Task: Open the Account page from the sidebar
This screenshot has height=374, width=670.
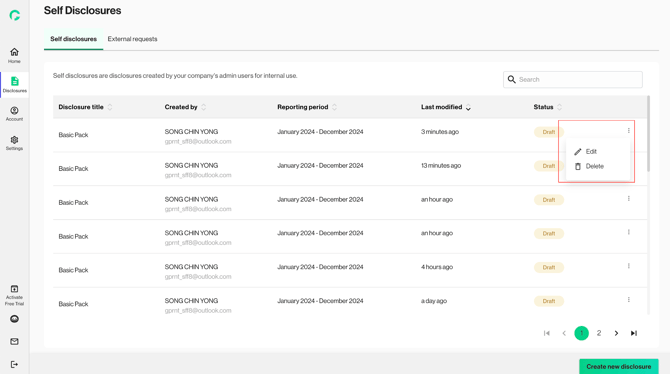Action: pyautogui.click(x=14, y=114)
